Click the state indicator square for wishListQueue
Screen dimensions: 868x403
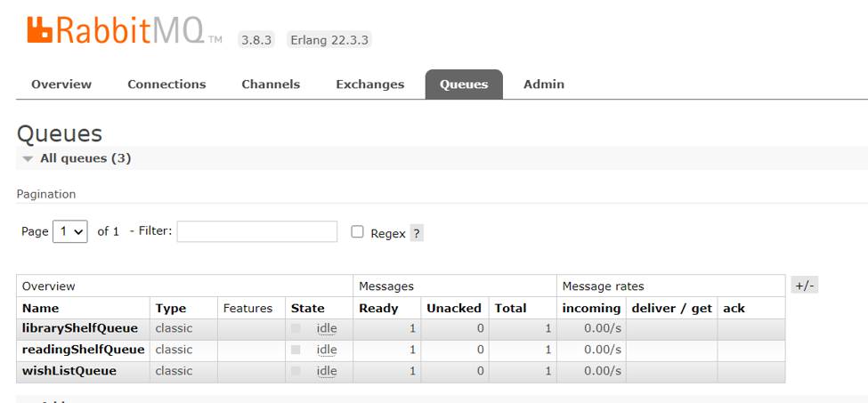[x=296, y=370]
